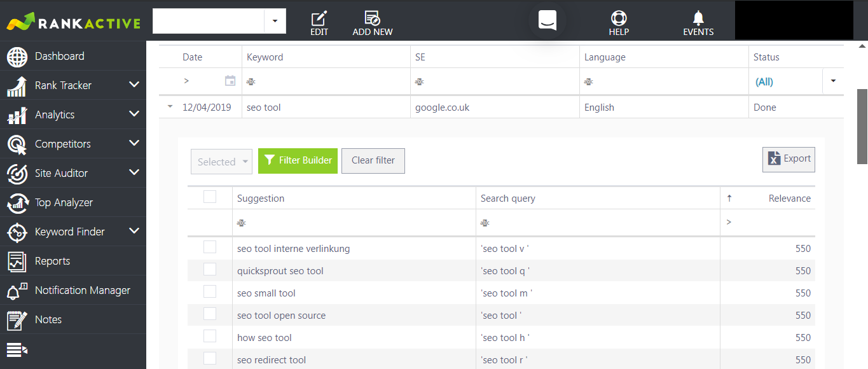Expand the Site Auditor submenu chevron
Viewport: 868px width, 369px height.
(134, 172)
